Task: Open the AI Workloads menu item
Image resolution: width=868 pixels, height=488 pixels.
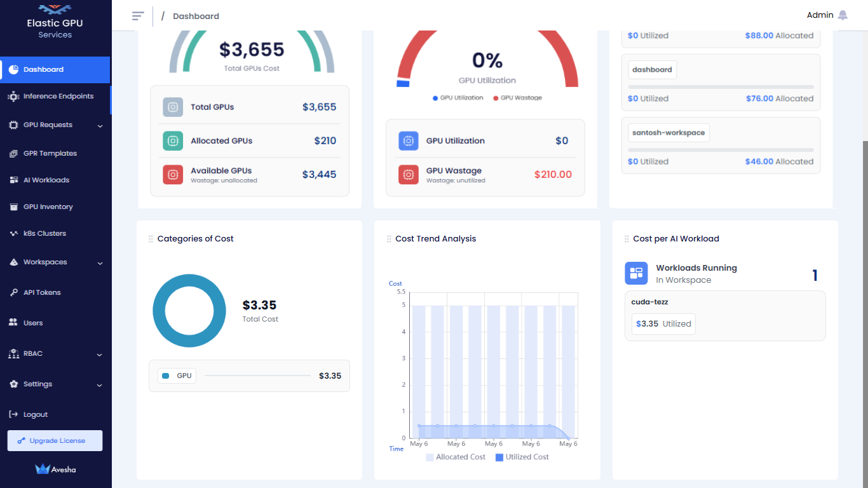Action: tap(46, 180)
